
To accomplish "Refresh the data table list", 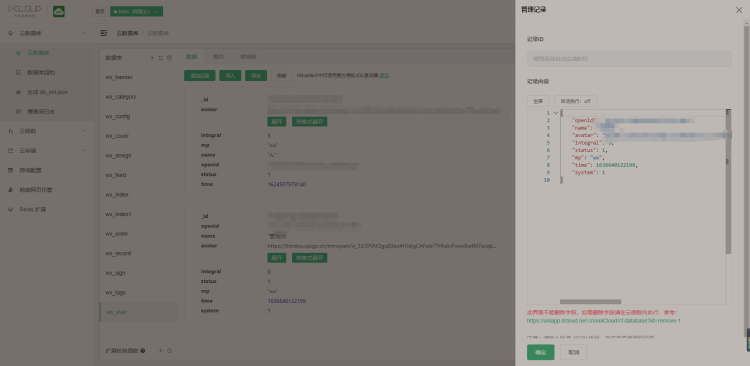I will [x=161, y=58].
